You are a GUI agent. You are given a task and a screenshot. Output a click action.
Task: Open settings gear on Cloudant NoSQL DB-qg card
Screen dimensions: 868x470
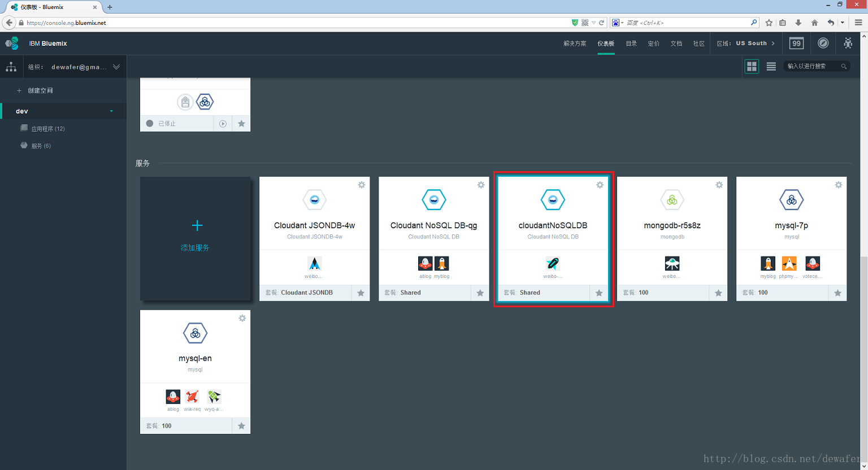pyautogui.click(x=481, y=185)
